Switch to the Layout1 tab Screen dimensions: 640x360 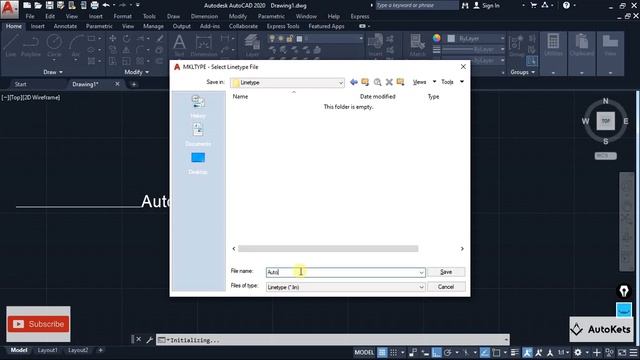click(47, 350)
